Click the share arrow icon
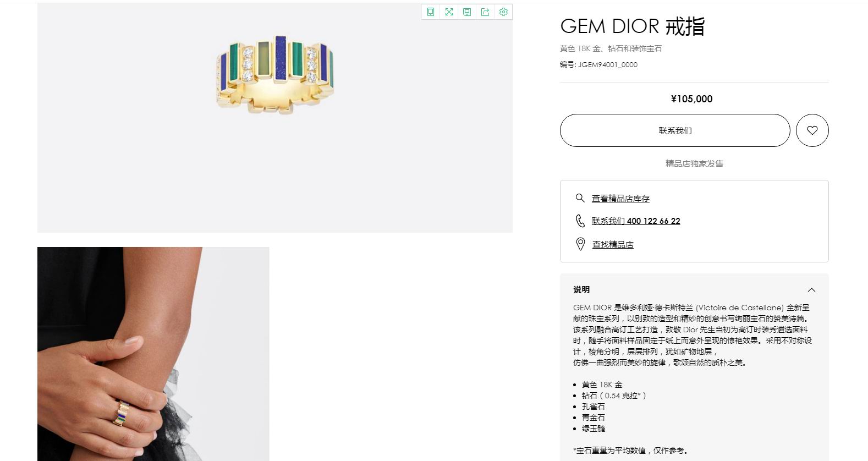 click(x=485, y=12)
